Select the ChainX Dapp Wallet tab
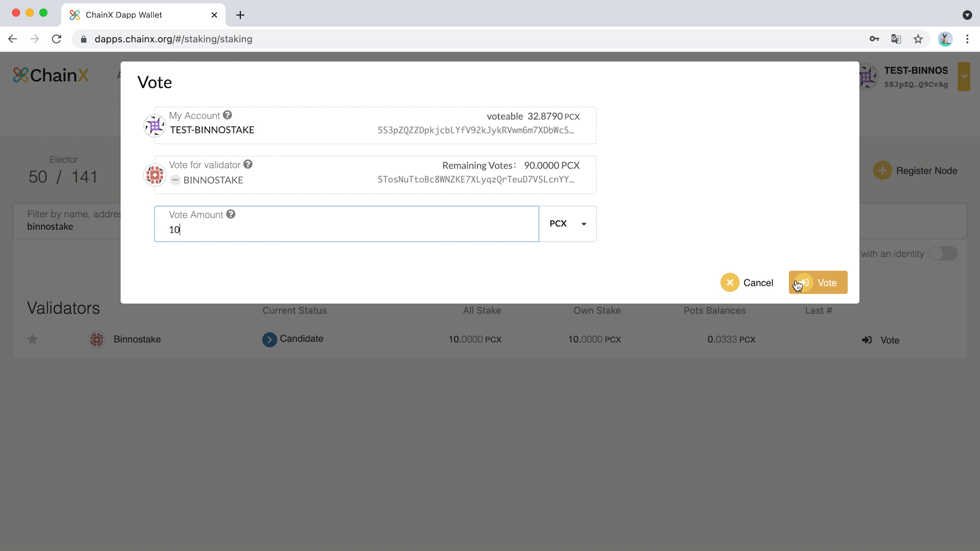Image resolution: width=980 pixels, height=551 pixels. (x=143, y=15)
